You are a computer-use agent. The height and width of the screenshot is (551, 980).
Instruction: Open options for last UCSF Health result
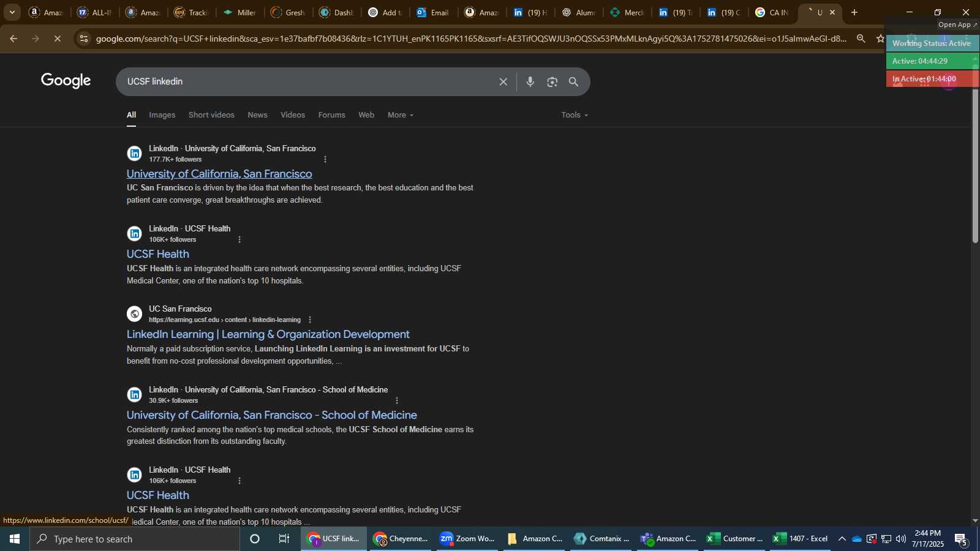(x=239, y=481)
